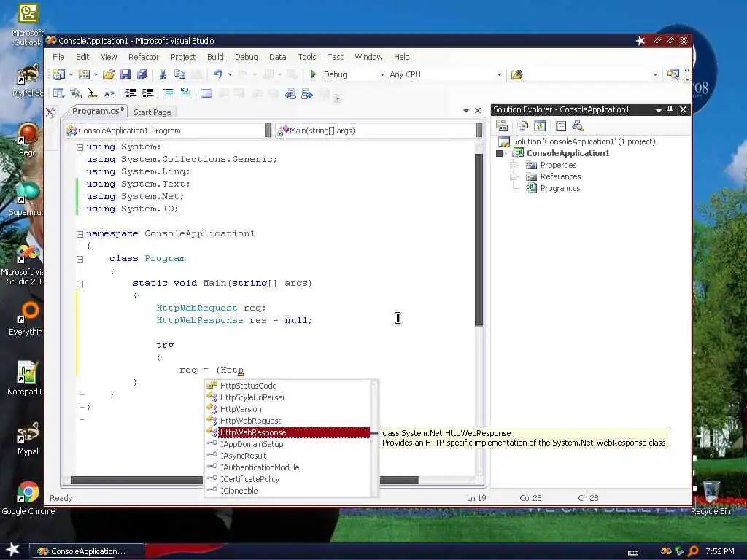
Task: Open the Main(string[] args) member dropdown
Action: [479, 131]
